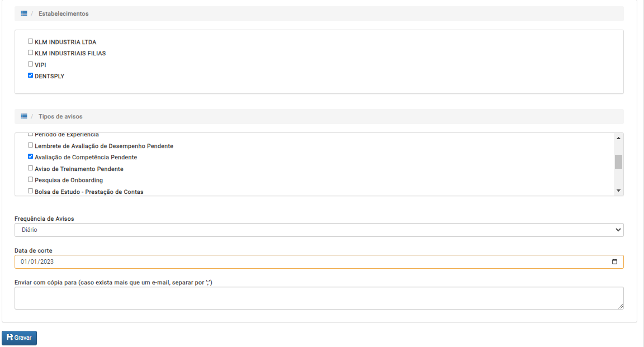Tick Lembrete de Avaliação de Desempenho Pendente
The width and height of the screenshot is (644, 347).
[x=30, y=145]
